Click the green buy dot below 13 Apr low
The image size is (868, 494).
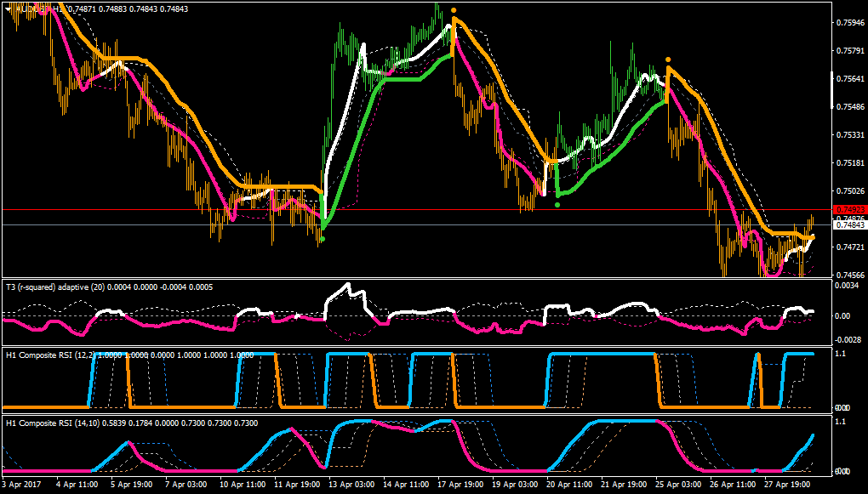(323, 239)
